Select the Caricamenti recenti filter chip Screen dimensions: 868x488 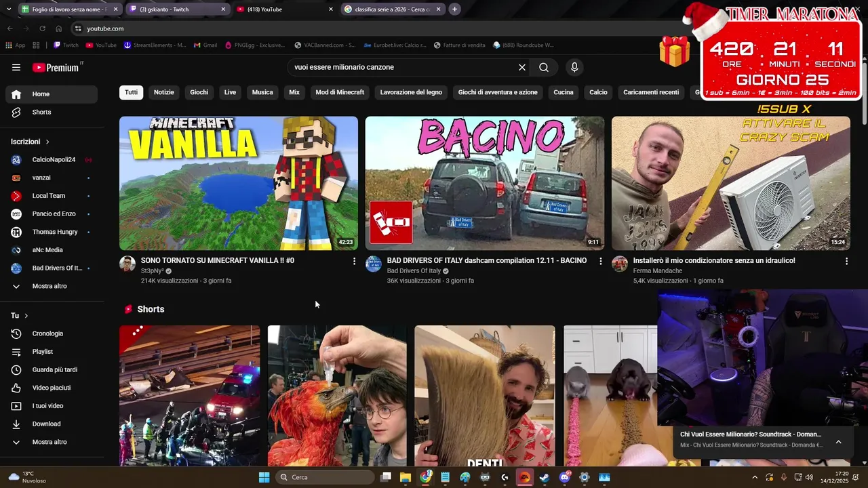[x=651, y=92]
